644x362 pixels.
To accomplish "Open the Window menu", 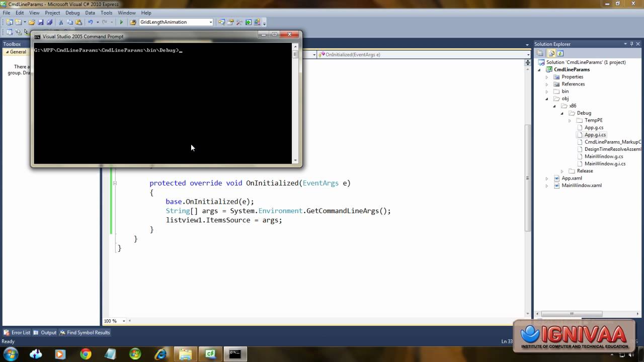I will coord(127,13).
